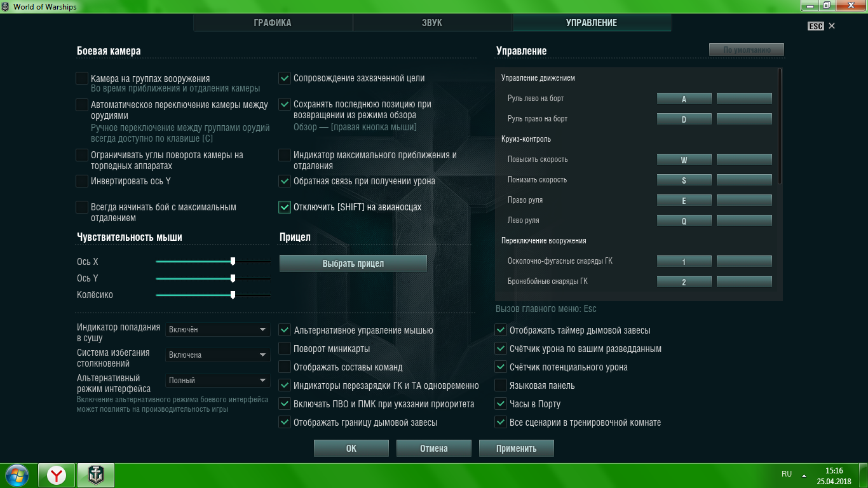Uncheck Отображать границу дымовой завесы

(285, 423)
